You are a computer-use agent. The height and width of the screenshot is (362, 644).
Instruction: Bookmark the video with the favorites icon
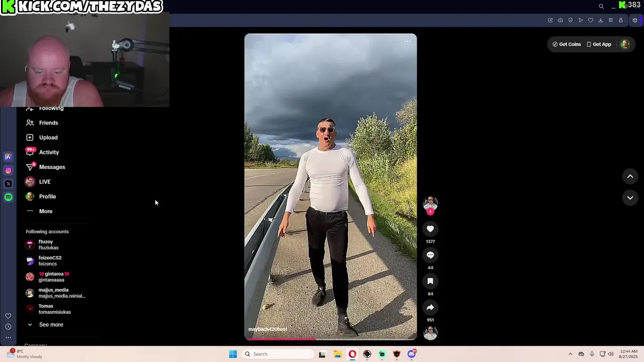click(x=430, y=281)
